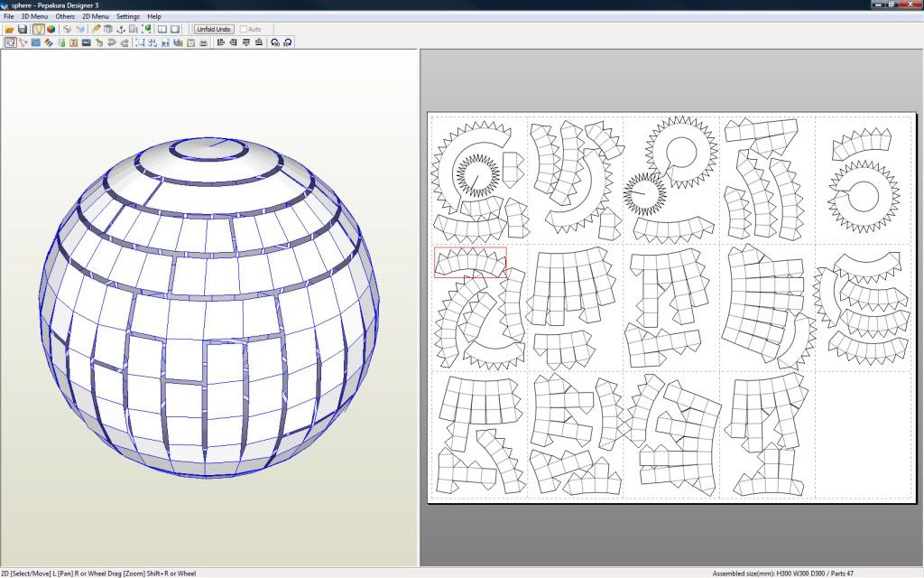Toggle the colored cube texture icon

click(51, 29)
